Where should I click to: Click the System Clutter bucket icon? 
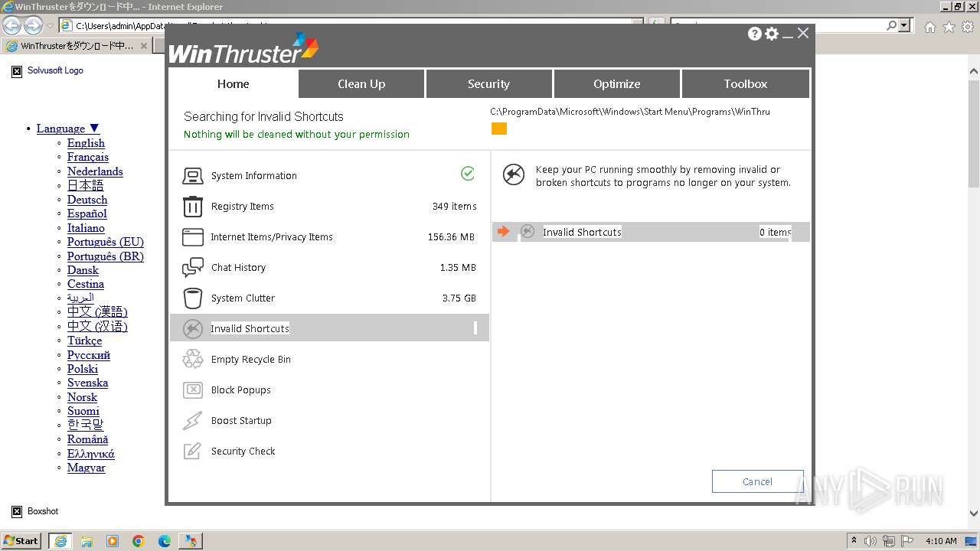193,298
